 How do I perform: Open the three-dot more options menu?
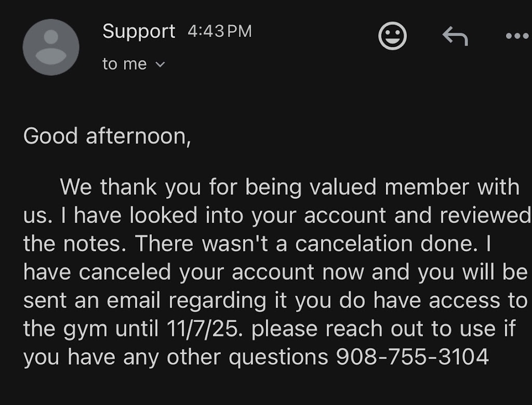tap(517, 37)
